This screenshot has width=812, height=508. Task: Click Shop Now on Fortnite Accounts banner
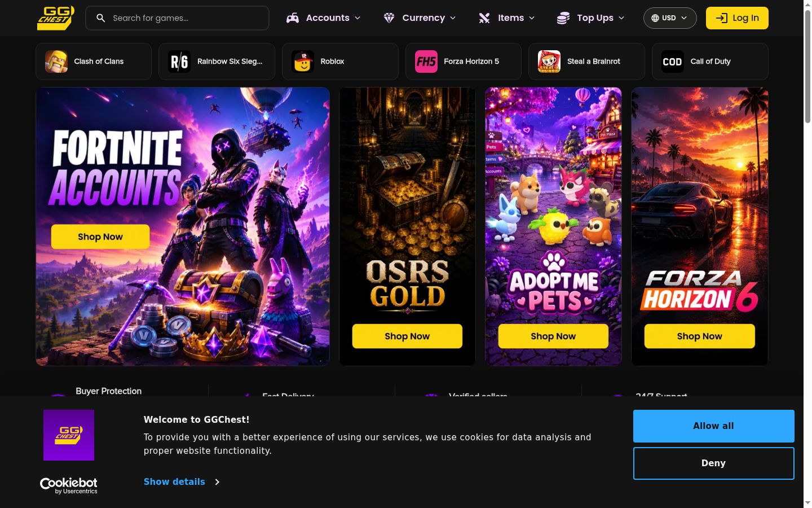click(100, 237)
